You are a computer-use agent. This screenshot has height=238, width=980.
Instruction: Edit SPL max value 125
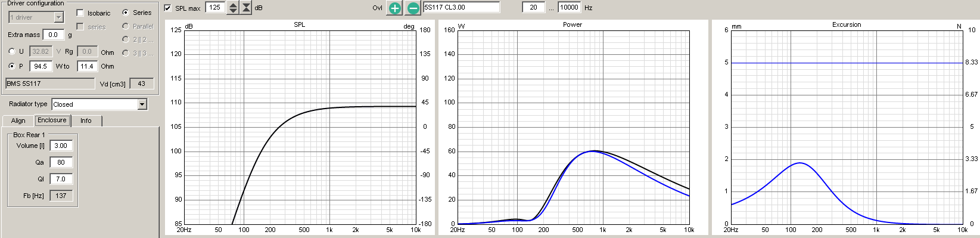[x=215, y=8]
